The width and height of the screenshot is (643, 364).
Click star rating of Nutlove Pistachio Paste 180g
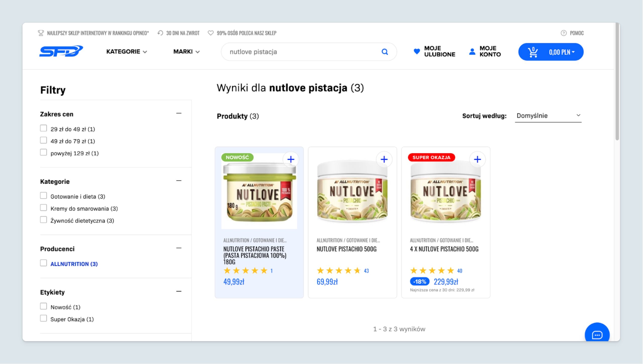point(245,271)
